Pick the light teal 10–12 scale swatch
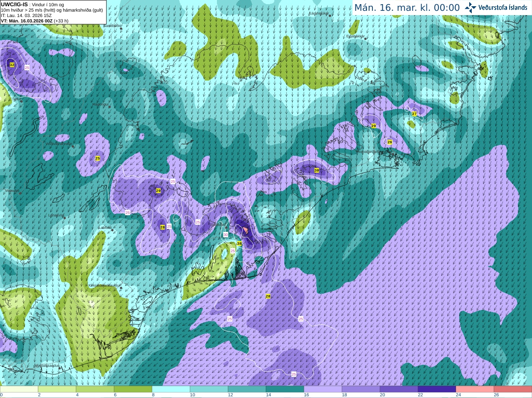Viewport: 532px width, 398px height. click(x=209, y=389)
